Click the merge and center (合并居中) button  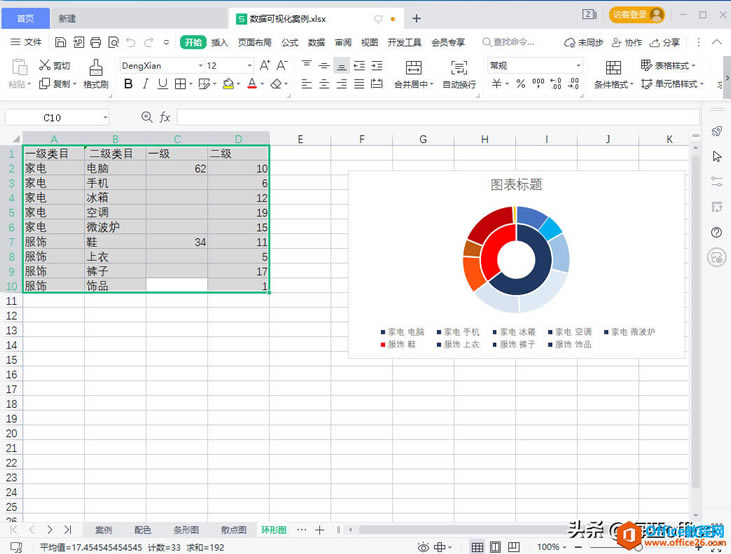tap(412, 73)
